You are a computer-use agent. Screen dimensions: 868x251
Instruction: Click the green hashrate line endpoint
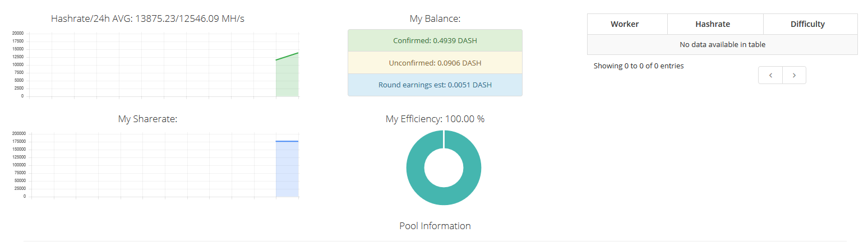298,53
